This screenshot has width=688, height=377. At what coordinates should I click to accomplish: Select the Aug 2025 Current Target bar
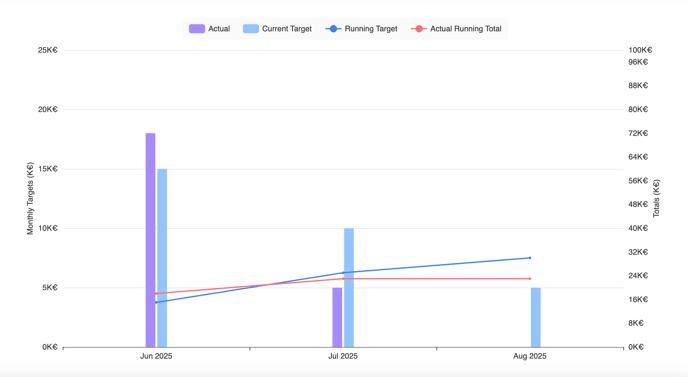coord(536,317)
